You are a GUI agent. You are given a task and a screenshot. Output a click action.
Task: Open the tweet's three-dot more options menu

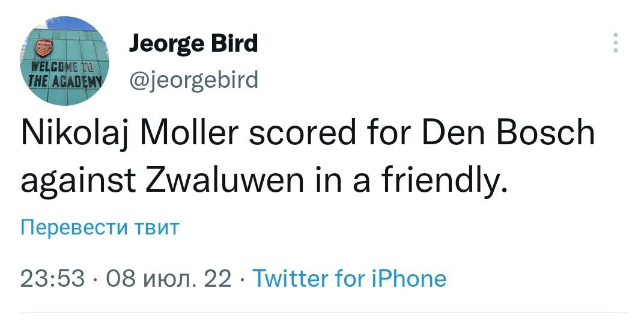click(x=615, y=44)
